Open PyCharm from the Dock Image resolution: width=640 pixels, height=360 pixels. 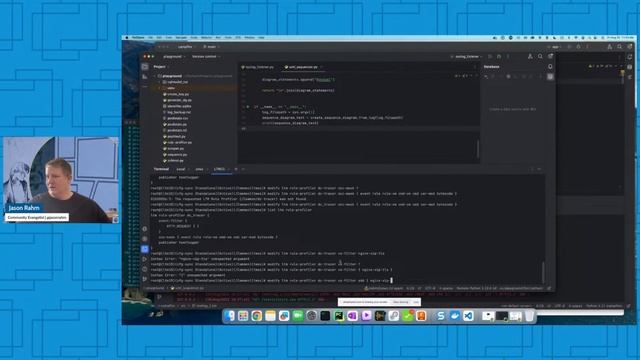tap(339, 316)
